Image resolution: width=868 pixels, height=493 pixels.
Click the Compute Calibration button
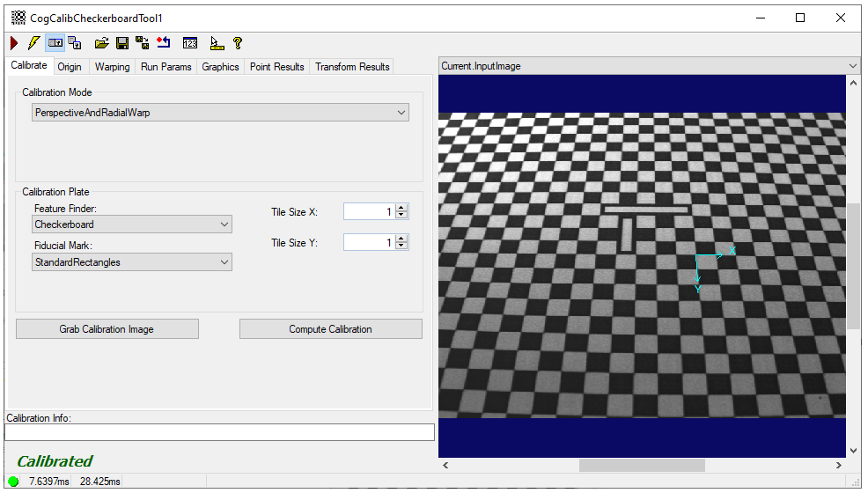coord(330,329)
